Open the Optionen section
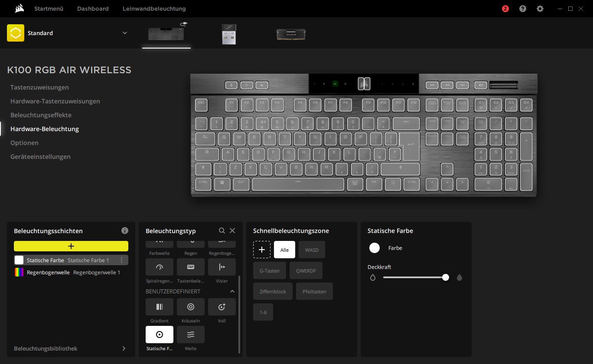 point(24,143)
